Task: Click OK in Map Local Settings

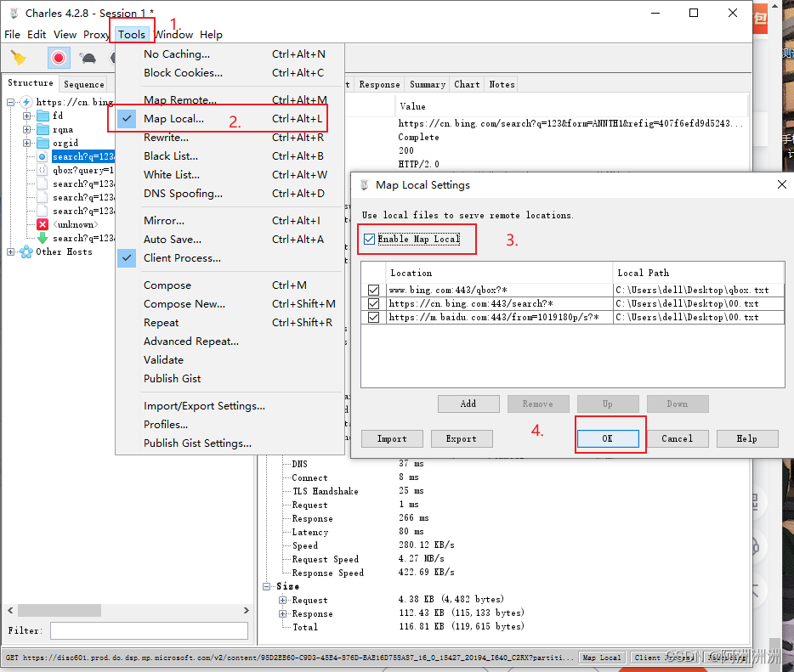Action: 608,438
